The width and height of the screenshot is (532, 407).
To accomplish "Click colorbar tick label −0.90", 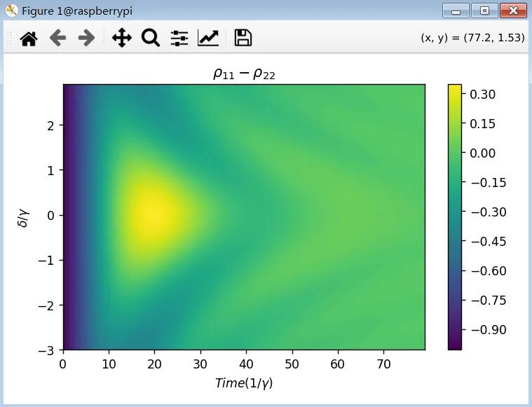I will [x=489, y=330].
